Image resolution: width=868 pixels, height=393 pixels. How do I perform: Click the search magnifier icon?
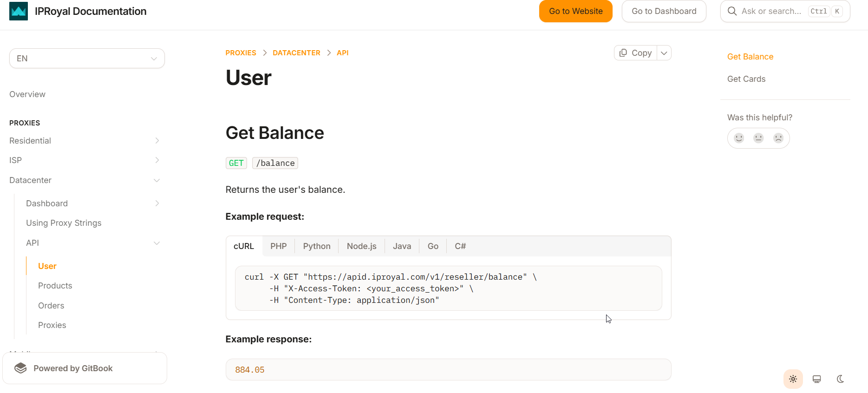(732, 11)
